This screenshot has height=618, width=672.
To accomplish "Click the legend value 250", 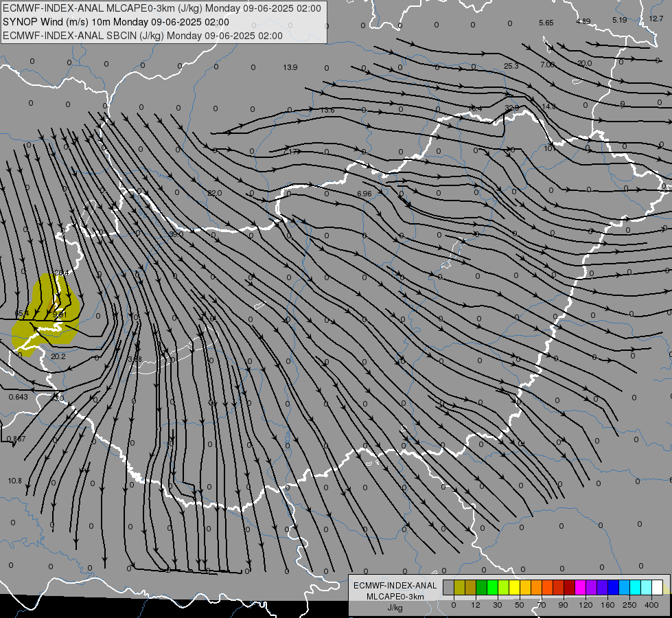I will pyautogui.click(x=629, y=605).
